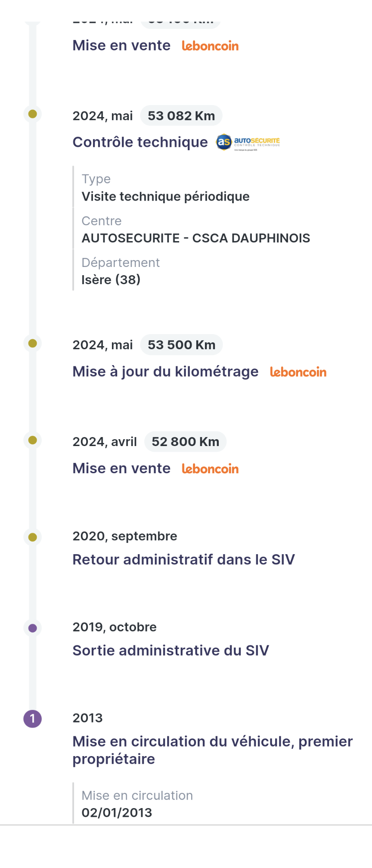Click the yellow dot beside 53 082 Km entry
This screenshot has width=372, height=868.
(33, 114)
